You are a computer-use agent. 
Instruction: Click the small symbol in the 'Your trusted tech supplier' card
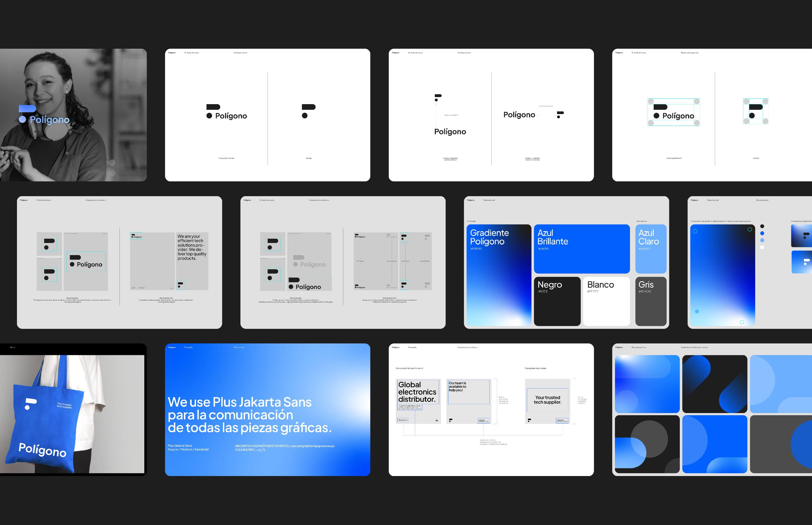[529, 420]
